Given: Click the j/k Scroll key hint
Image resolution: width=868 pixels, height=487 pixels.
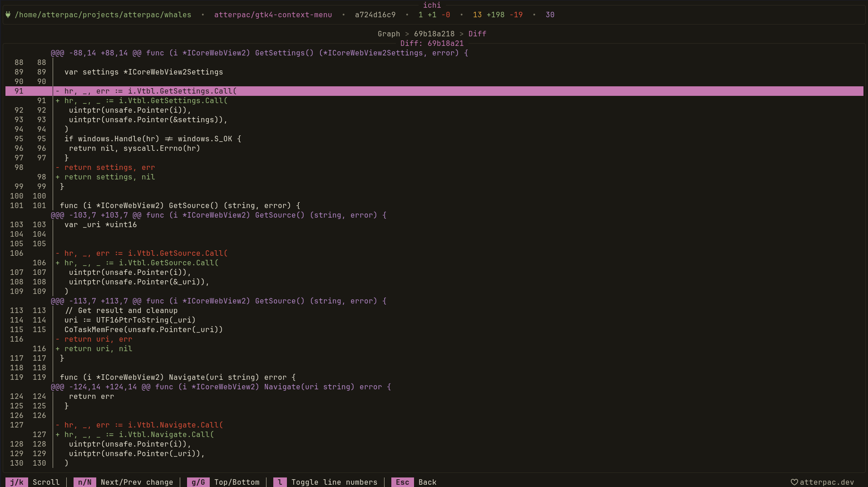Looking at the screenshot, I should point(33,482).
